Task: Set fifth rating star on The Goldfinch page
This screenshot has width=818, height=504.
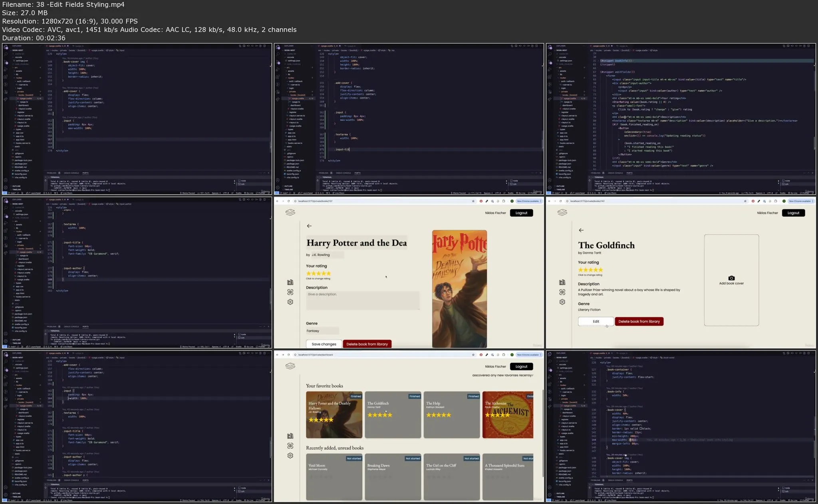Action: (601, 270)
